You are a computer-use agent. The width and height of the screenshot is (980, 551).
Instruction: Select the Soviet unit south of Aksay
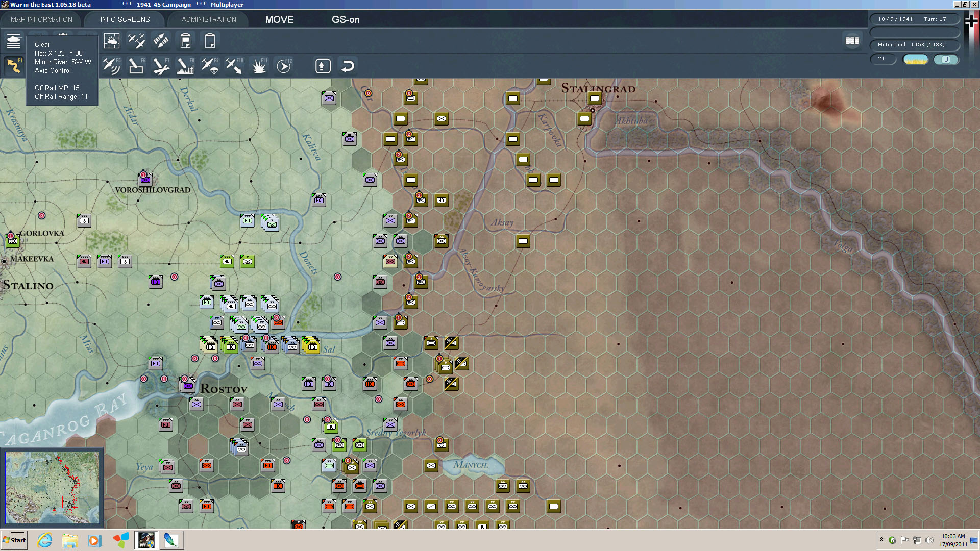(x=523, y=241)
